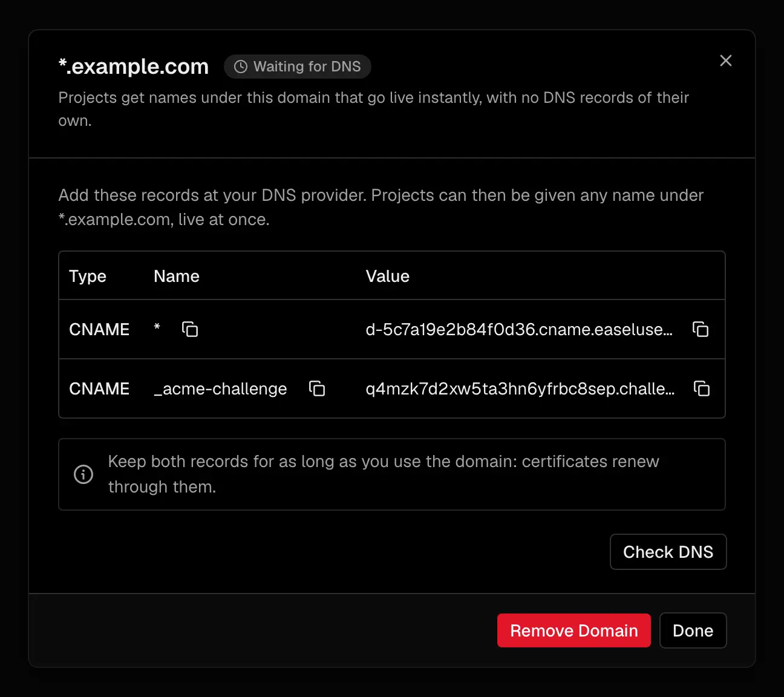
Task: Copy the _acme-challenge record name
Action: (317, 388)
